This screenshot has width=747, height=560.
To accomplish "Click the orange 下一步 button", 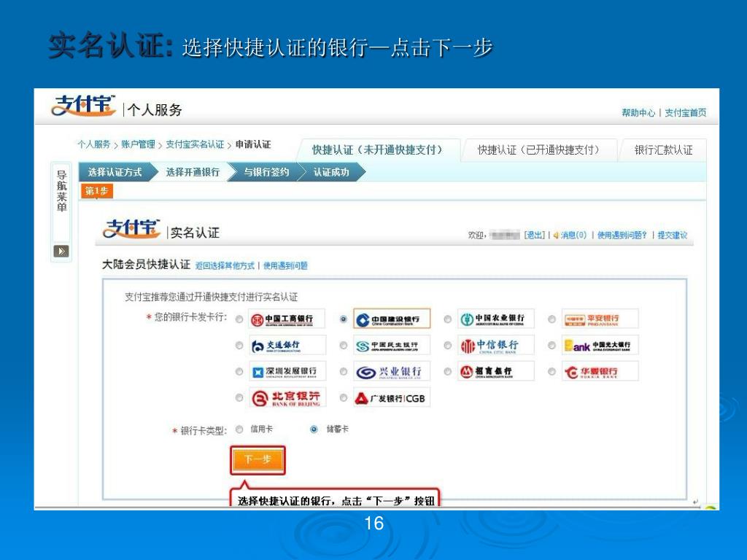I will pos(258,460).
